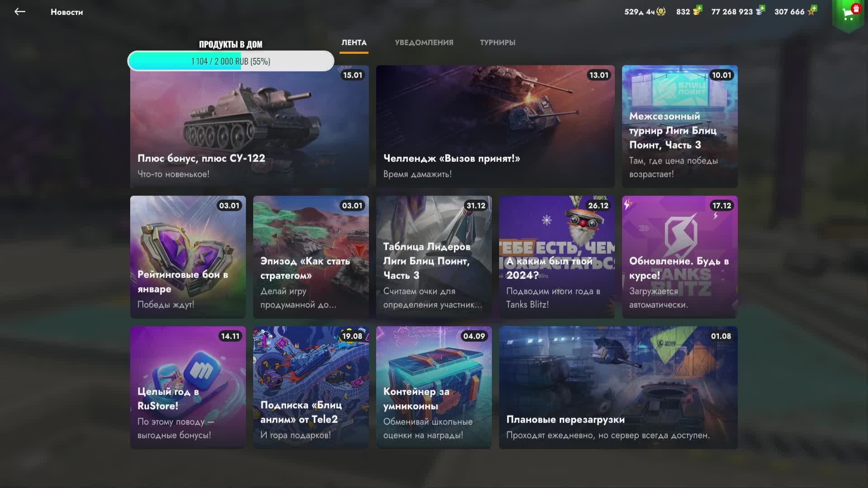
Task: Click the 04.09 date badge
Action: [474, 336]
